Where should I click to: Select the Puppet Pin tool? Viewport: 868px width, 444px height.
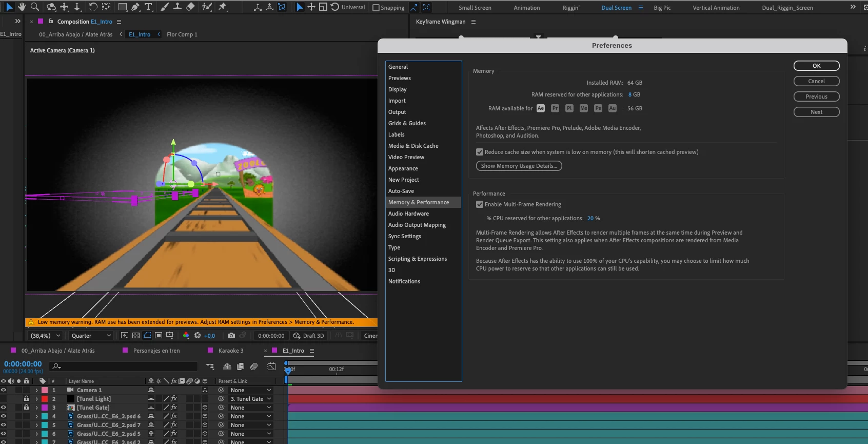pyautogui.click(x=222, y=7)
